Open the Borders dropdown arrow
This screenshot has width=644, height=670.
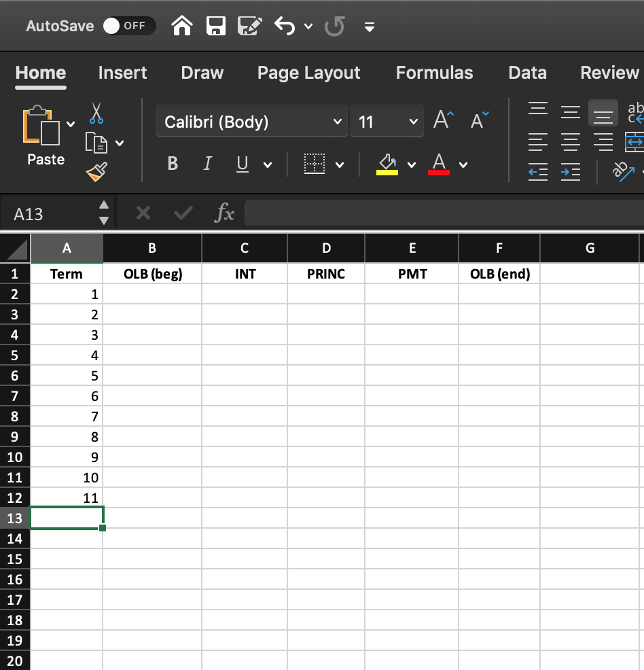click(340, 165)
